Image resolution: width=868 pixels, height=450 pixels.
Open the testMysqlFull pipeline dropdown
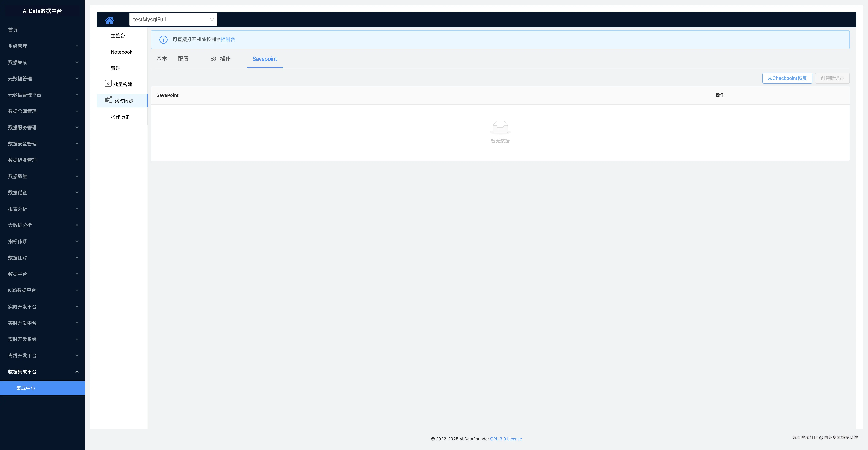[x=173, y=19]
